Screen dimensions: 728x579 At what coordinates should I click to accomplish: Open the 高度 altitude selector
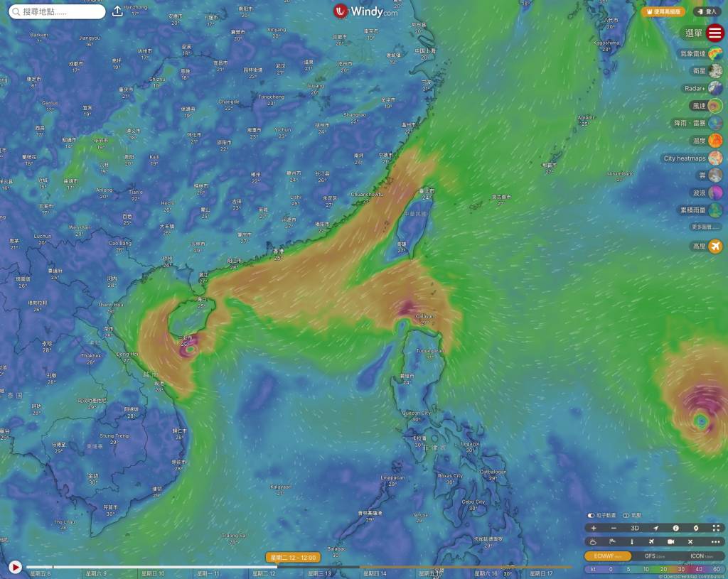coord(714,246)
